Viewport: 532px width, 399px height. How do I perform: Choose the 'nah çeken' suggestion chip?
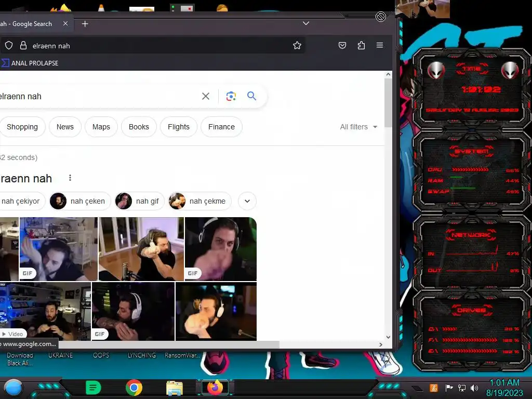pyautogui.click(x=80, y=201)
